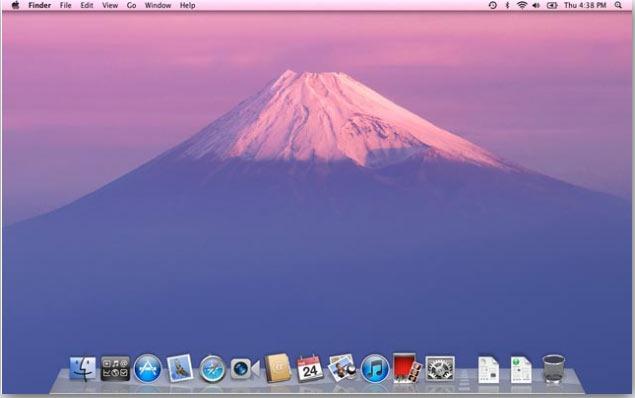Open the Go menu
Viewport: 635px width, 398px height.
131,5
